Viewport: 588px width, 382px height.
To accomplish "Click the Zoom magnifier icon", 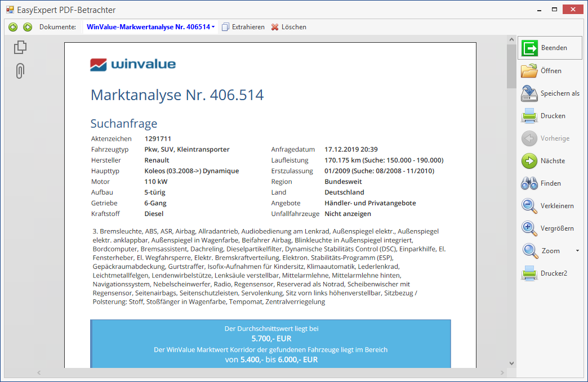I will 530,251.
